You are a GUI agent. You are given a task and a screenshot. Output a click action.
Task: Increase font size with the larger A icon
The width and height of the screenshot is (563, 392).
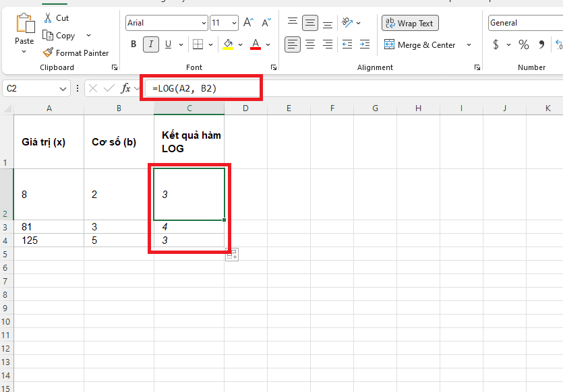[x=249, y=23]
